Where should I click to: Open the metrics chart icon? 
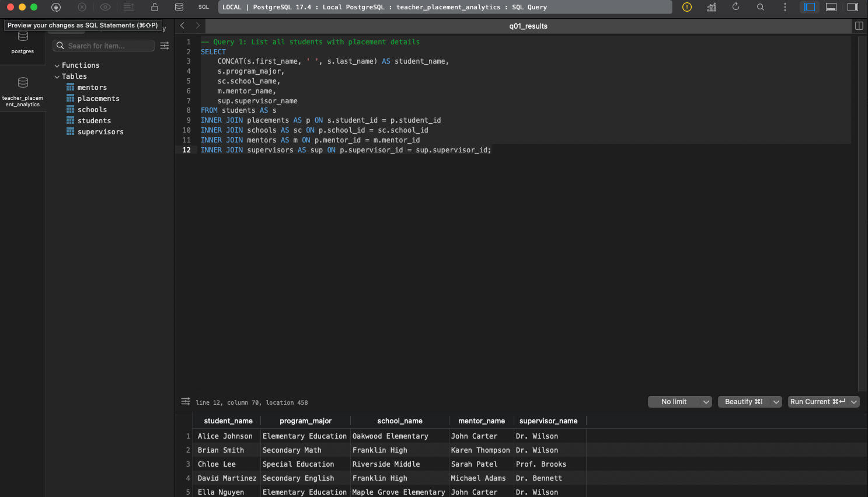pyautogui.click(x=712, y=7)
